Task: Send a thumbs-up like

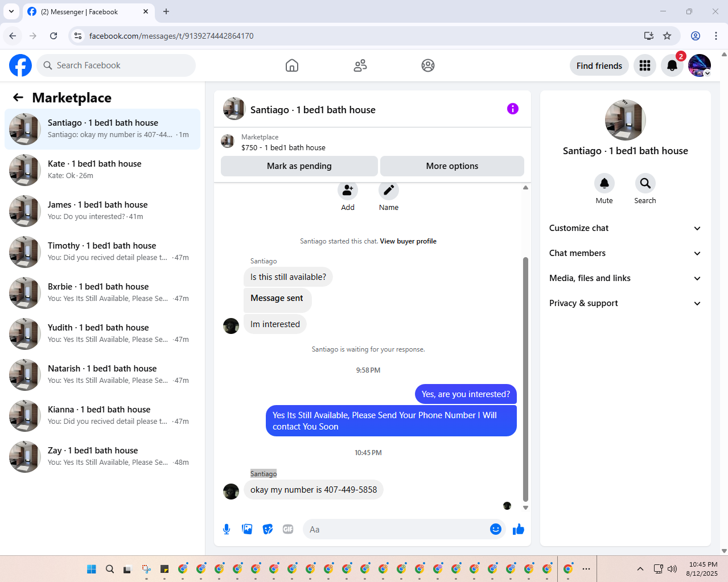Action: pos(519,530)
